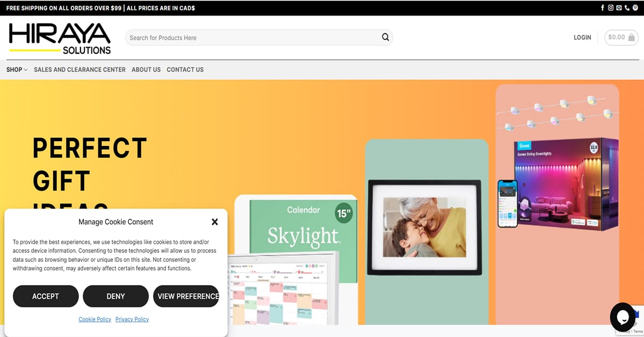Click the View Preferences button
This screenshot has width=644, height=337.
click(186, 296)
